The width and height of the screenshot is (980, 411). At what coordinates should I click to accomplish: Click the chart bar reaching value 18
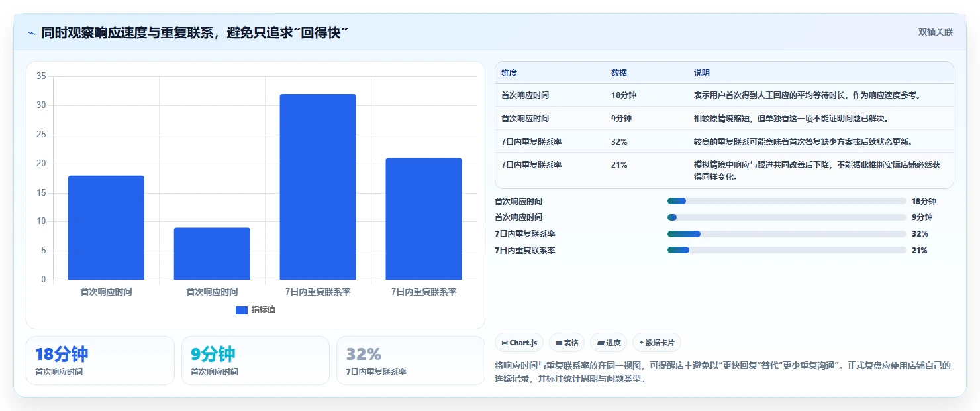click(x=106, y=227)
